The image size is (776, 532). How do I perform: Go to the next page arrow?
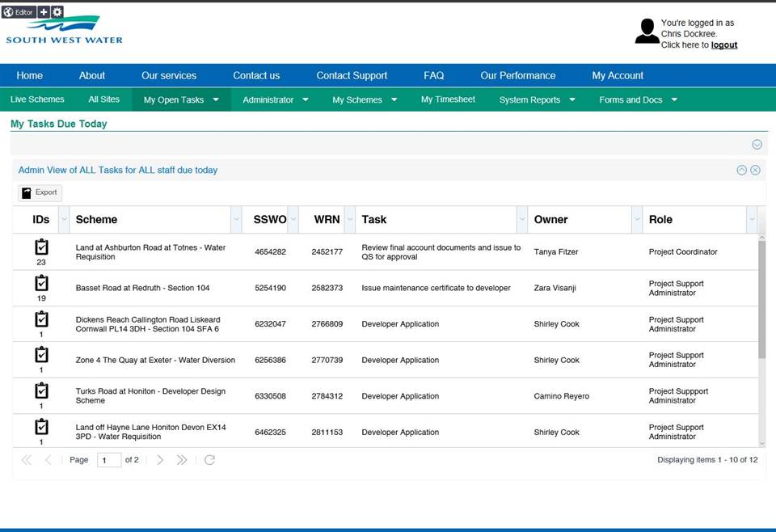(x=160, y=460)
